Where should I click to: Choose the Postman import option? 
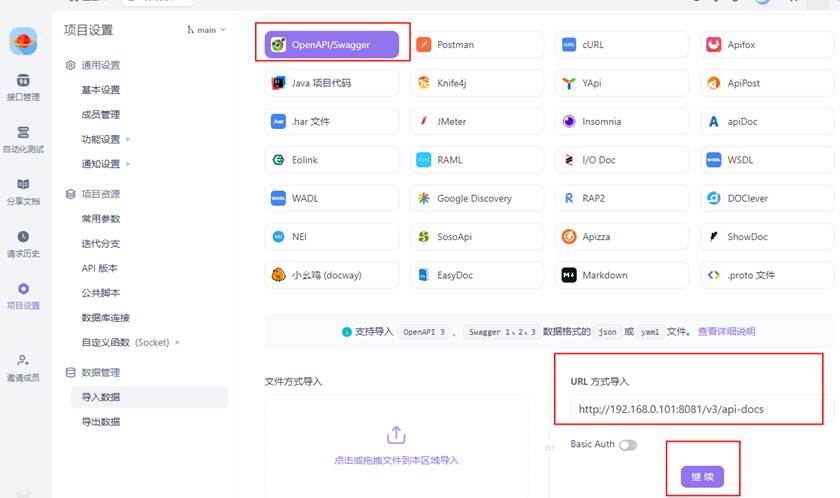pos(477,44)
